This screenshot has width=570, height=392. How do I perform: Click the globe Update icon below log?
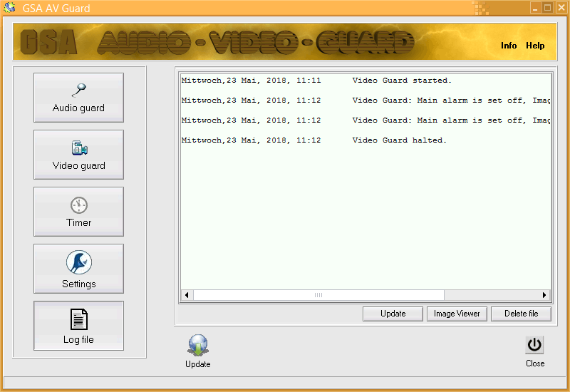pyautogui.click(x=198, y=346)
